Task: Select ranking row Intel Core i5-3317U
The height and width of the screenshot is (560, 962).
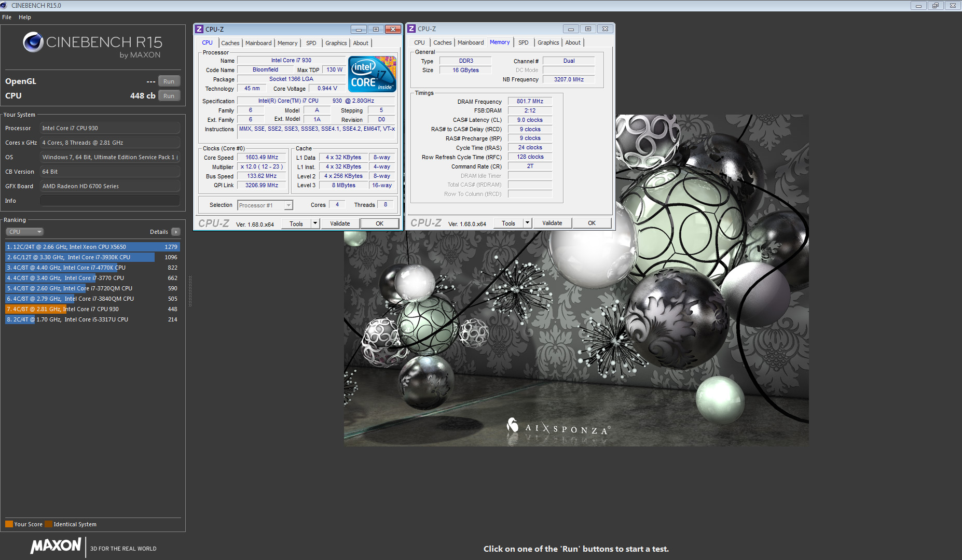Action: (92, 319)
